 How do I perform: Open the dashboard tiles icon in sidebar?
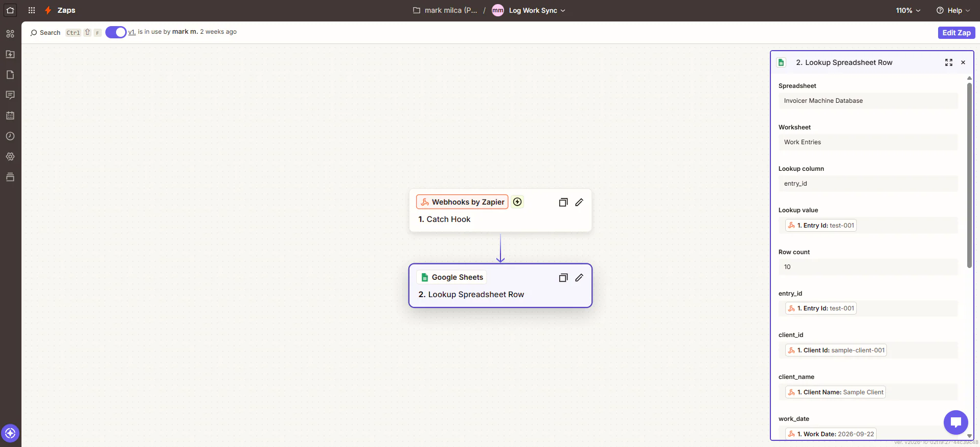10,34
